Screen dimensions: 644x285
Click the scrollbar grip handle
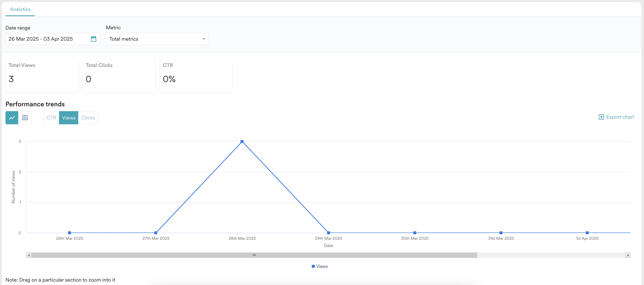click(254, 255)
